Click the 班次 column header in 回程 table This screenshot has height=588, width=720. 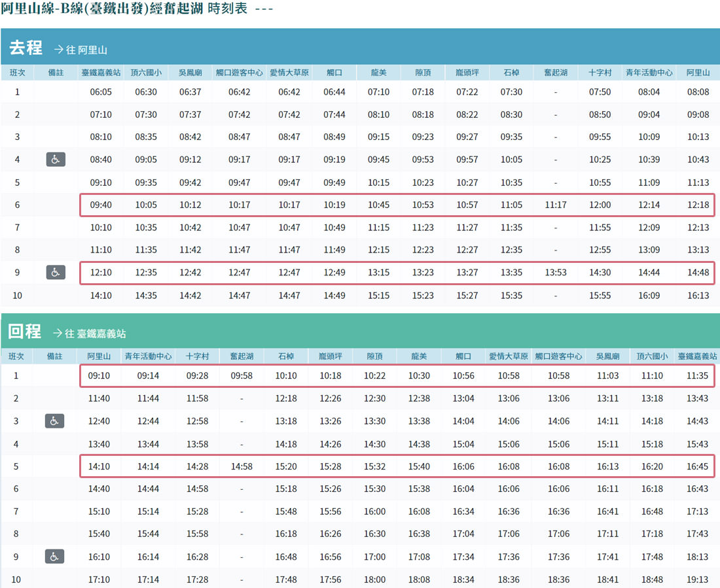[16, 356]
